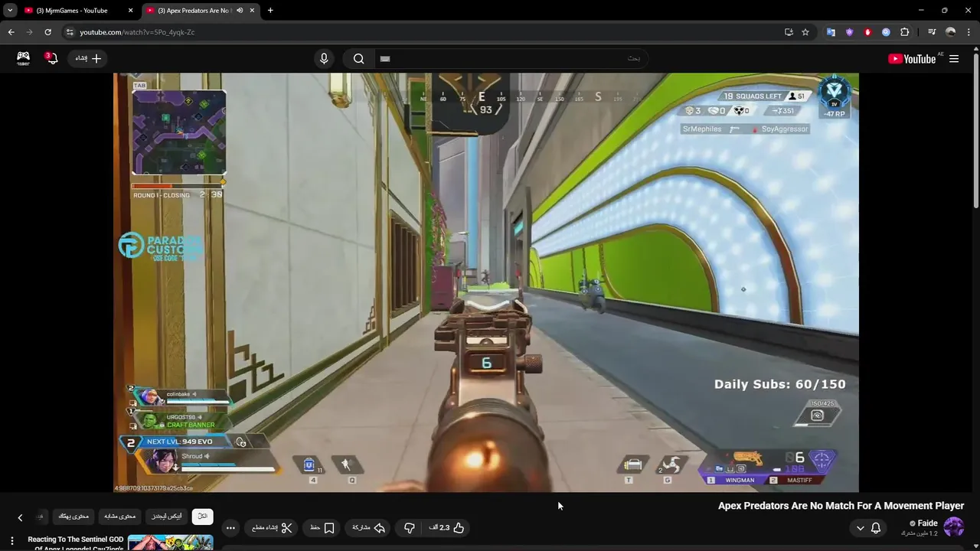
Task: Open the Faide channel avatar
Action: (x=953, y=527)
